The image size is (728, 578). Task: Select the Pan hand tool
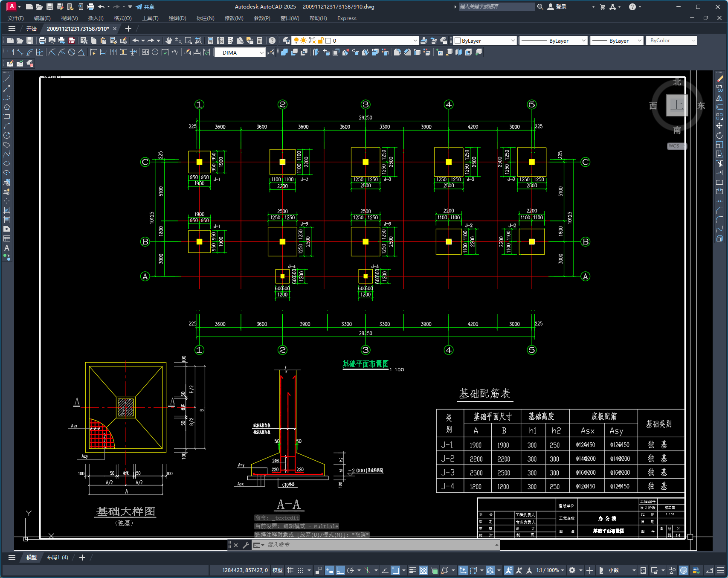169,41
